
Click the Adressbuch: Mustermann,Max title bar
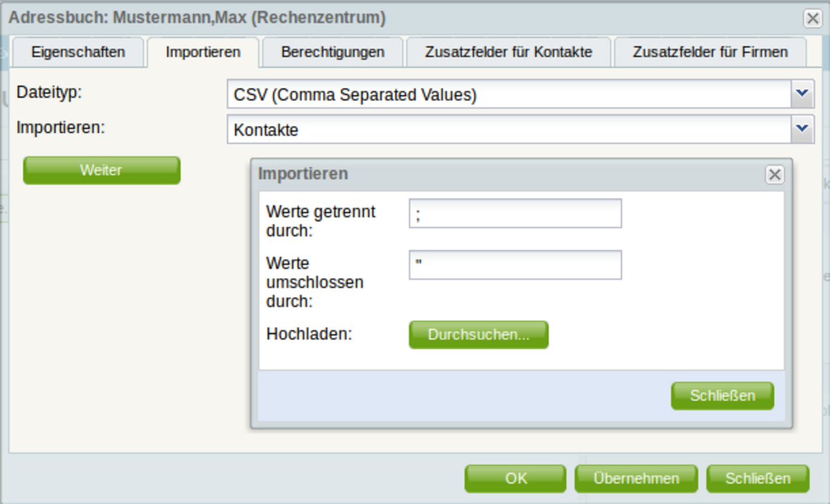(x=346, y=18)
